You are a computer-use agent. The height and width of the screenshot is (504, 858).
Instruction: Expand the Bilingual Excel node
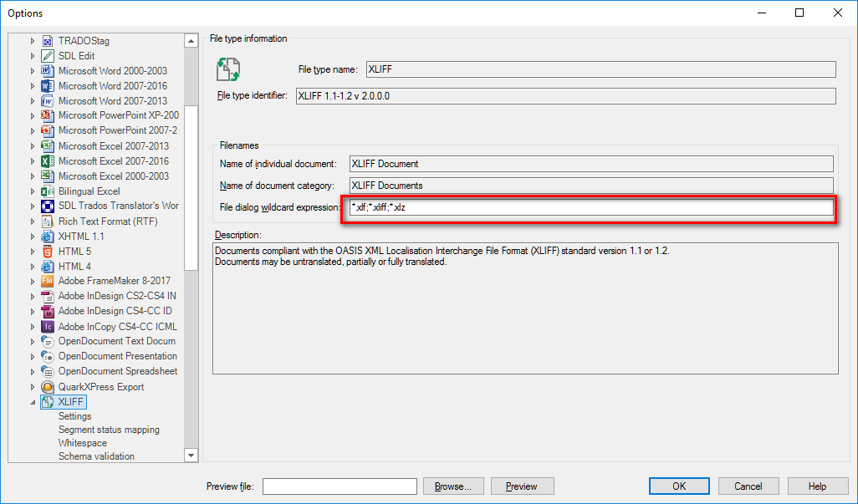(x=33, y=191)
